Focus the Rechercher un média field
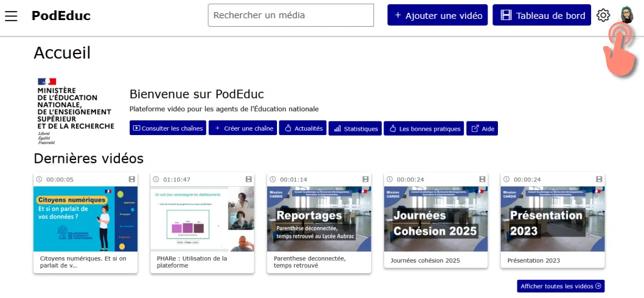Image resolution: width=644 pixels, height=298 pixels. pyautogui.click(x=291, y=15)
